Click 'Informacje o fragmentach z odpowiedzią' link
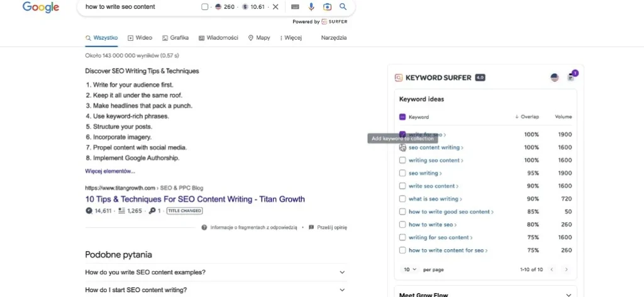 [253, 227]
